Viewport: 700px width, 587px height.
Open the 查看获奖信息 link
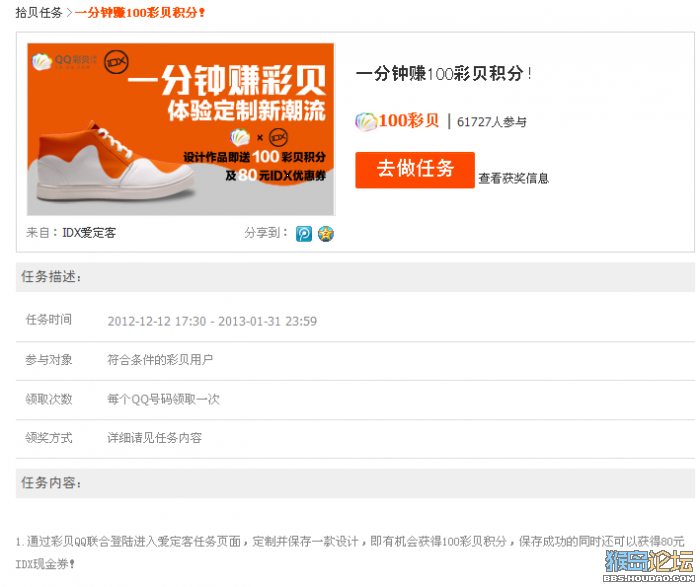(513, 179)
